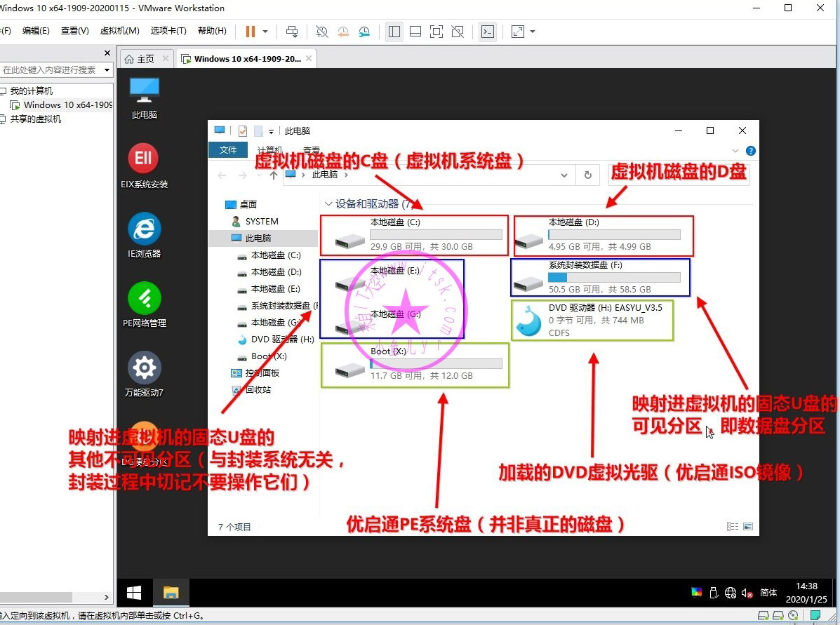Screen dimensions: 840x625
Task: Click the chevron after 此电脑 in address bar
Action: pyautogui.click(x=346, y=175)
